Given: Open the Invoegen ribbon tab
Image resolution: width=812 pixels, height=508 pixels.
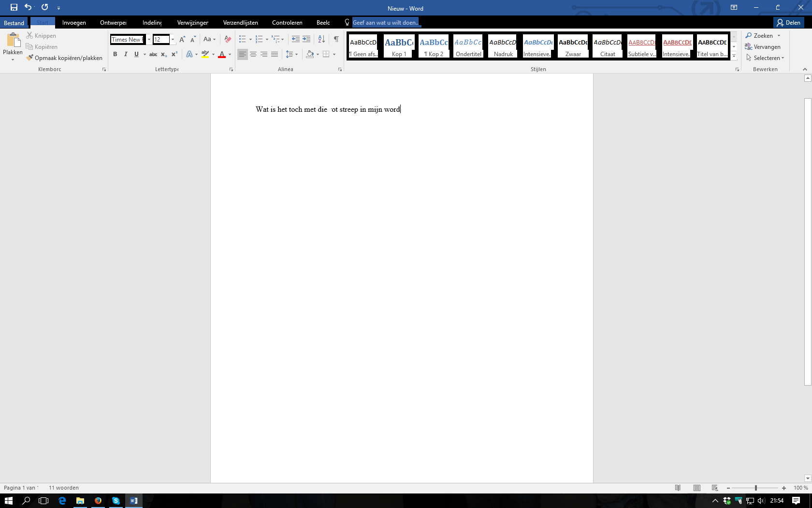Looking at the screenshot, I should click(74, 23).
